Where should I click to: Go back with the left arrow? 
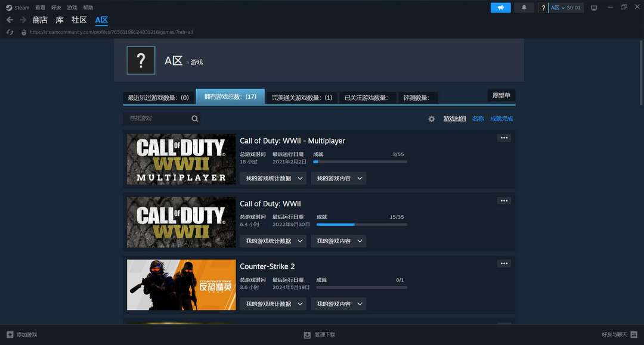coord(10,20)
